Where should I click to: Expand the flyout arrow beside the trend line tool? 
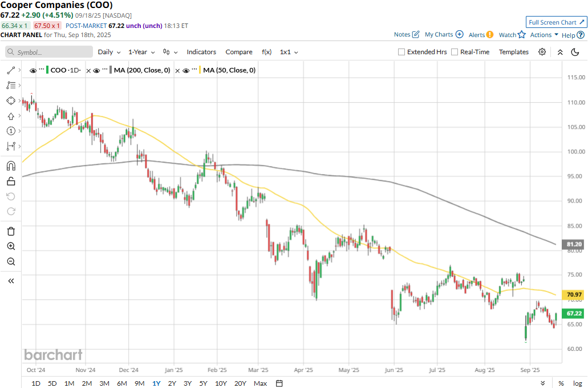pyautogui.click(x=19, y=70)
